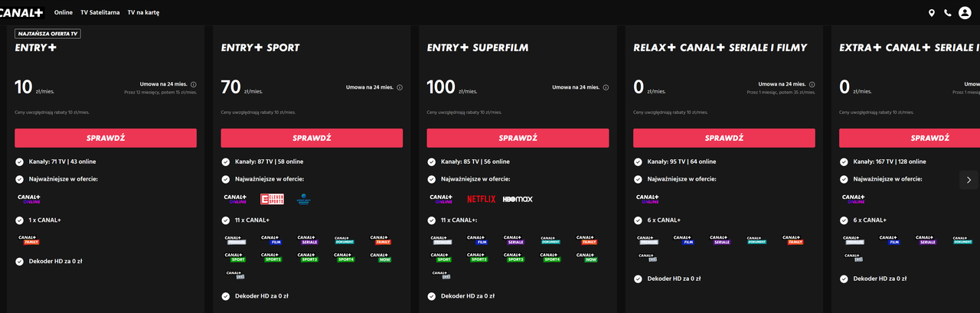Click 'Przez 1 miesiąc, potem 35 zł/mies.' note
This screenshot has height=313, width=980.
click(781, 92)
